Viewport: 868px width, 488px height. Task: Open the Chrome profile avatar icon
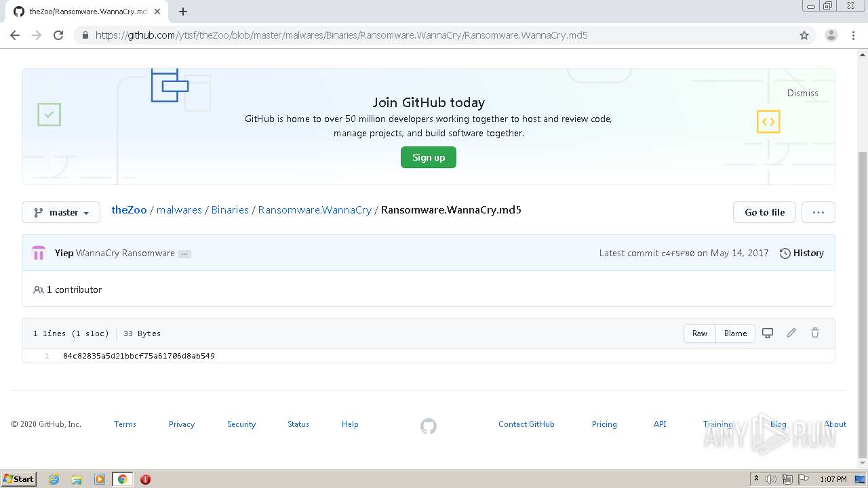(x=831, y=35)
